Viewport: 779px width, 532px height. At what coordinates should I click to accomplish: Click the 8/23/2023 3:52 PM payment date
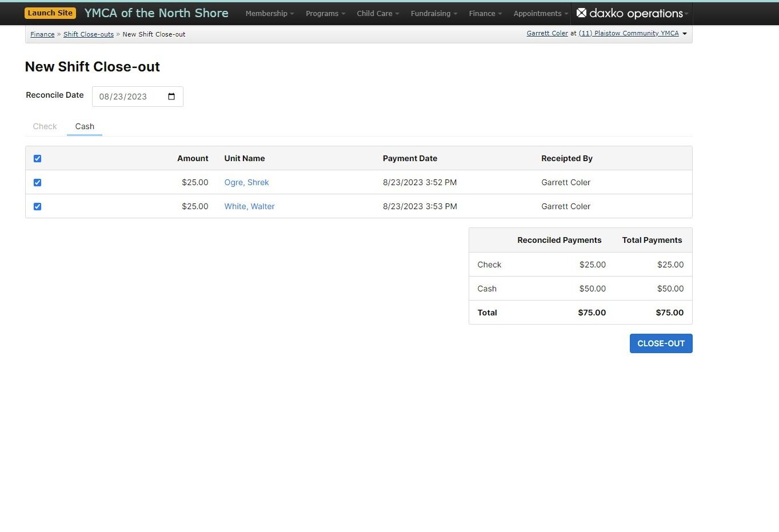[x=420, y=182]
